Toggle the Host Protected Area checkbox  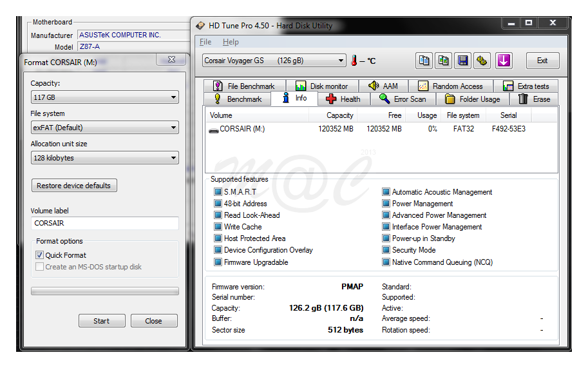pos(218,238)
